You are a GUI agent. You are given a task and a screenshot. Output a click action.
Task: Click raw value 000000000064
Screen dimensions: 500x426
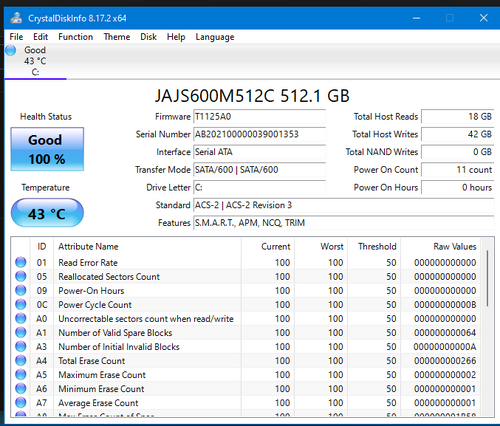pos(445,333)
